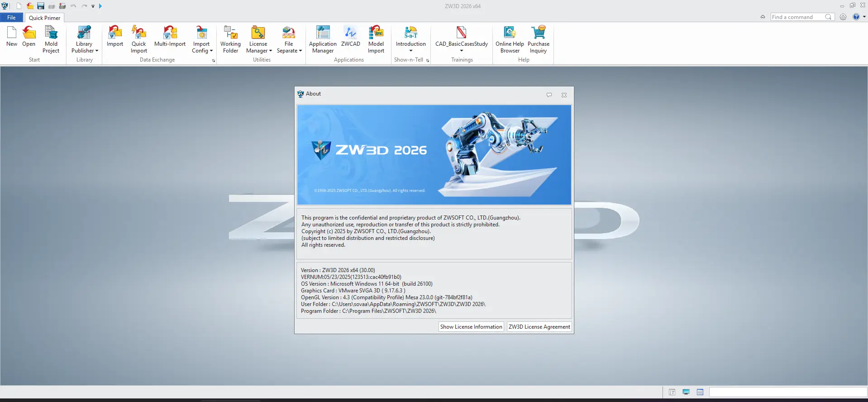This screenshot has height=402, width=868.
Task: Close the About dialog
Action: [x=564, y=95]
